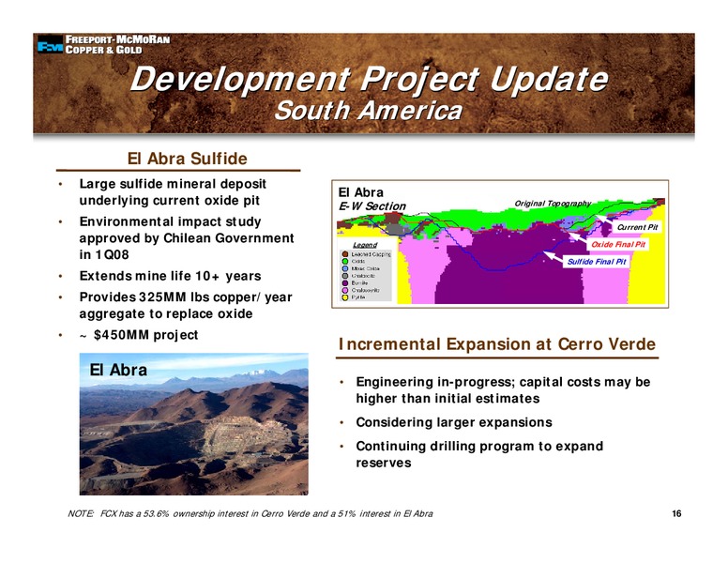The width and height of the screenshot is (728, 563).
Task: Select the "Development Project Update" slide title
Action: coord(369,79)
